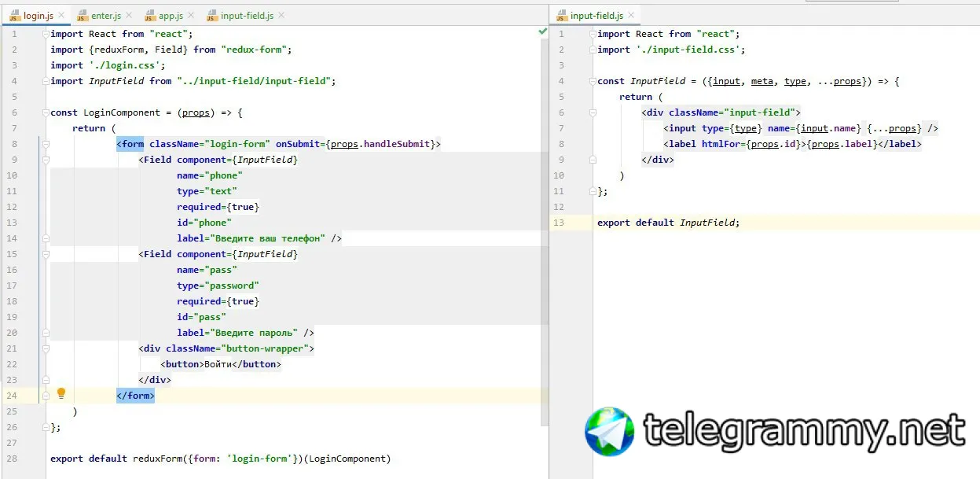Image resolution: width=980 pixels, height=479 pixels.
Task: Switch to the enter.js tab
Action: (x=106, y=16)
